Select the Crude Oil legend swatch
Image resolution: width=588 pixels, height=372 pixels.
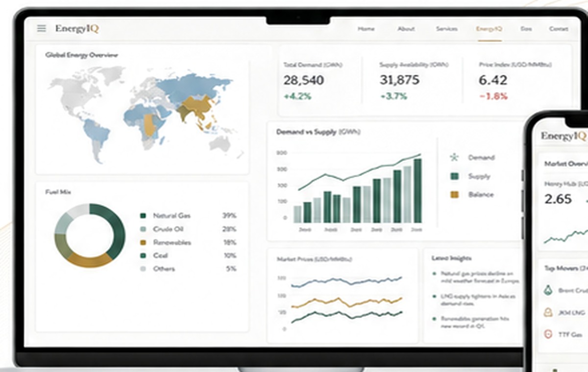pos(143,229)
